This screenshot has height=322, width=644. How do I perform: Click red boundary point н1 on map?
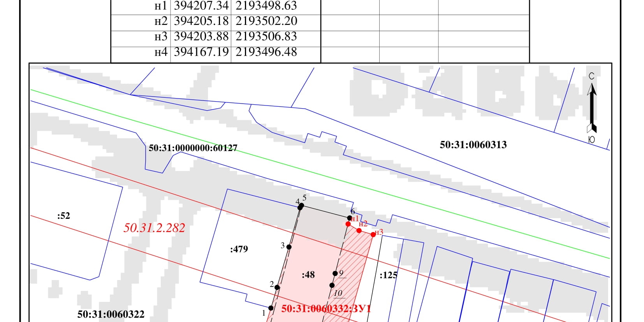348,224
